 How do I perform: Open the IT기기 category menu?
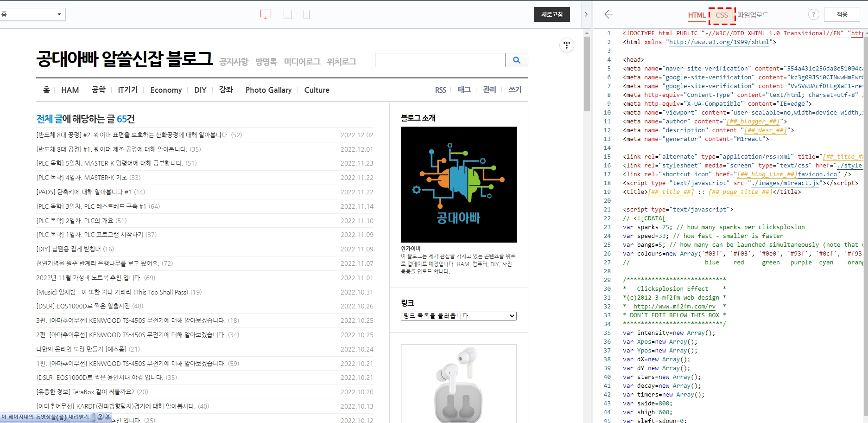point(127,90)
